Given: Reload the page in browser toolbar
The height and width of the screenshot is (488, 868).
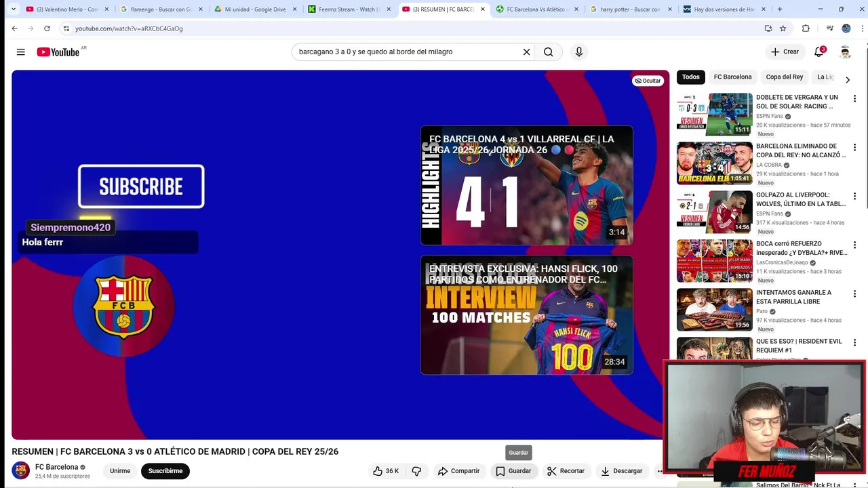Looking at the screenshot, I should (x=47, y=28).
